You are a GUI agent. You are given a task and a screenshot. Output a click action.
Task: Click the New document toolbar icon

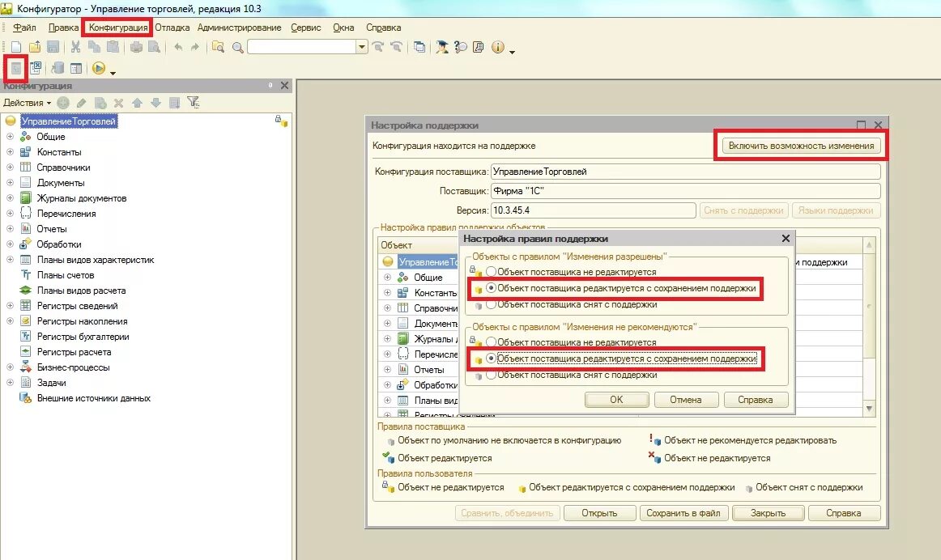[x=16, y=47]
